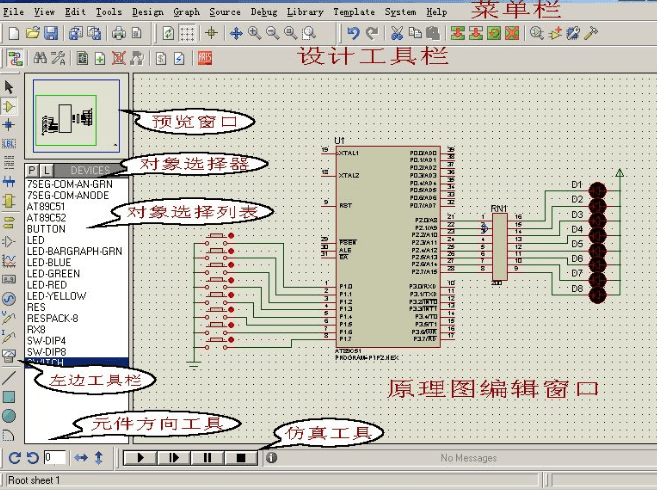Image resolution: width=657 pixels, height=490 pixels.
Task: Click the horizontal mirror flip icon
Action: [x=82, y=457]
